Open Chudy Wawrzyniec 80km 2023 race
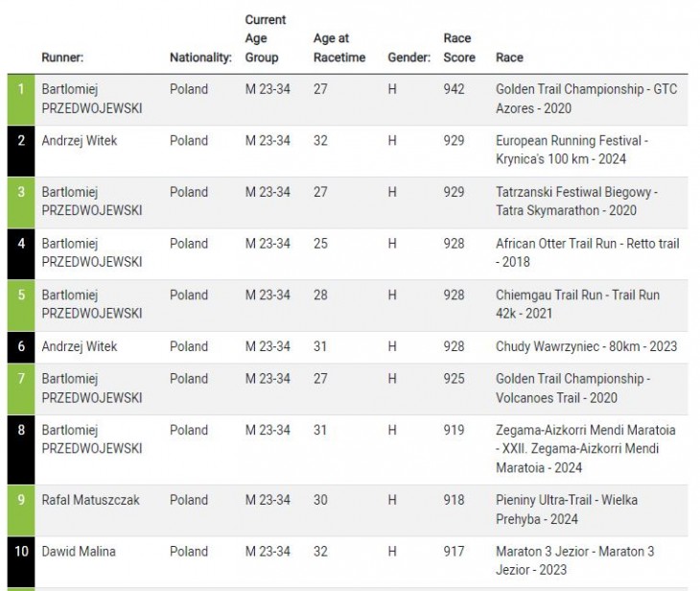 click(x=586, y=346)
